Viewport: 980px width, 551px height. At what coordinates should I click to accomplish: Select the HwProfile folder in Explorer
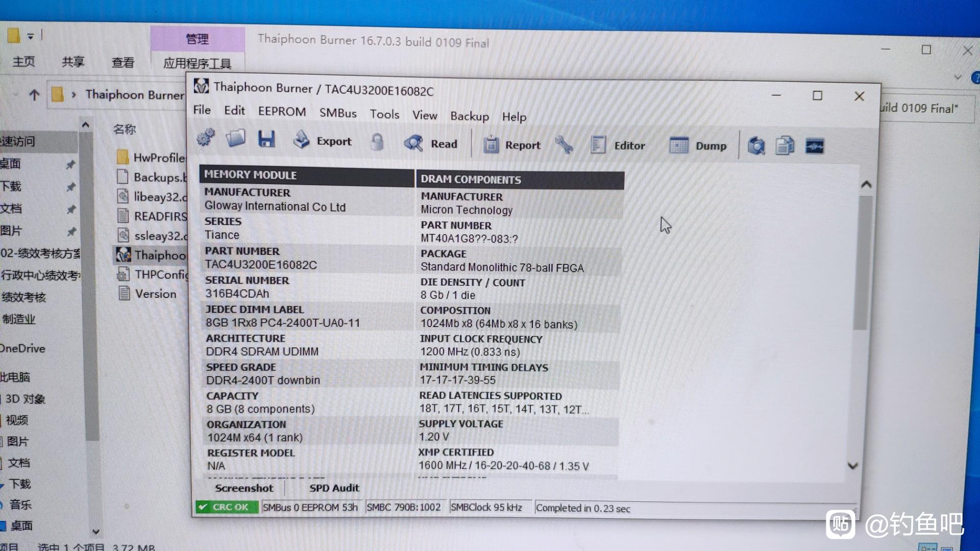(151, 158)
